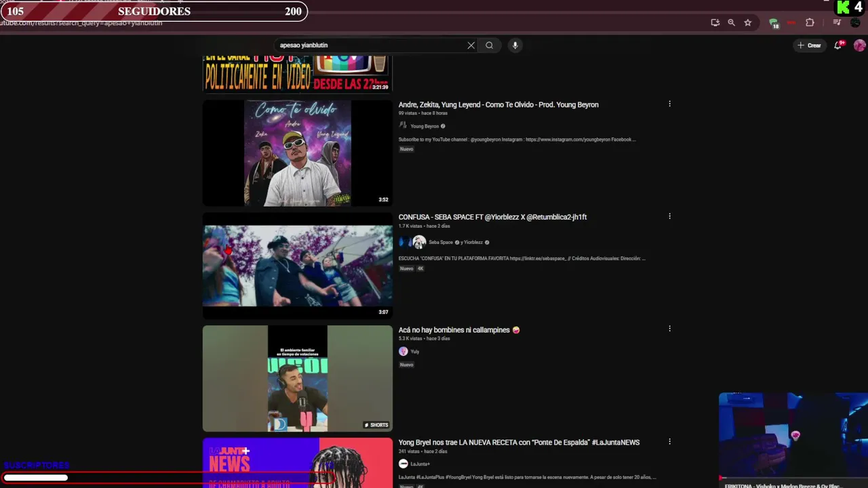Click the LaJunta+ channel avatar
The image size is (868, 488).
coord(403,464)
